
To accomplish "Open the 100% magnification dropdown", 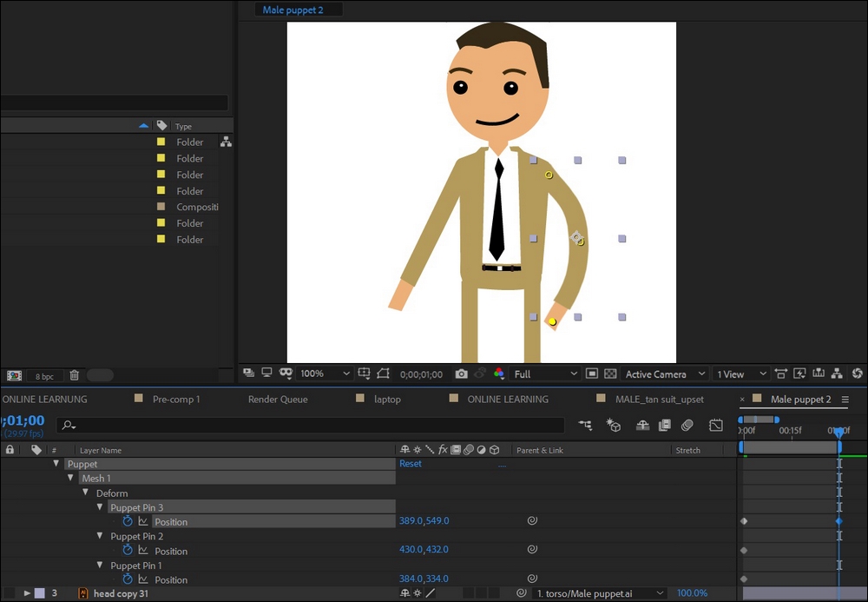I will tap(325, 374).
